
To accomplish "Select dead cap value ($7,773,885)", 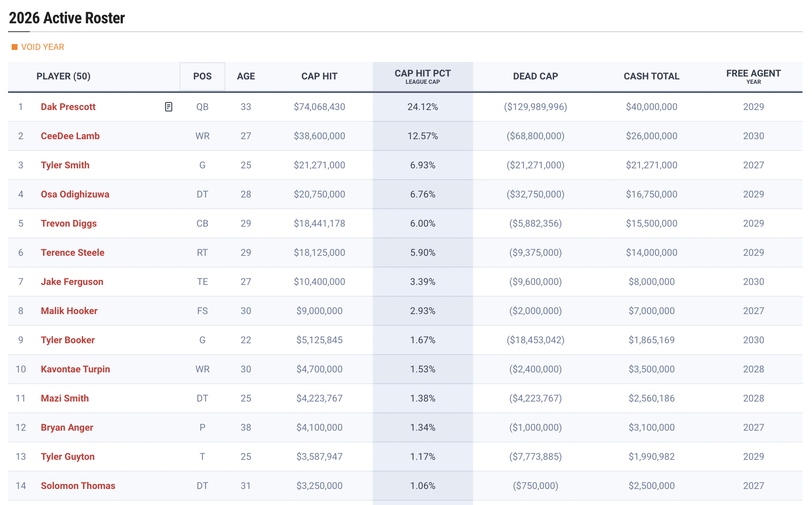I will 535,457.
